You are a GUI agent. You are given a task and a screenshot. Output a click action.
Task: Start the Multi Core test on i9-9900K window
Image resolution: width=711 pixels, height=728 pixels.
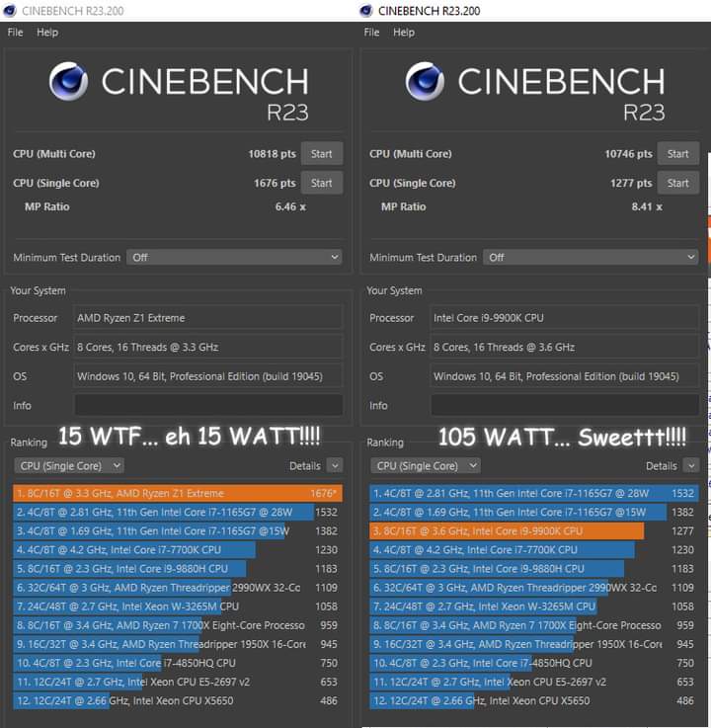pyautogui.click(x=678, y=154)
